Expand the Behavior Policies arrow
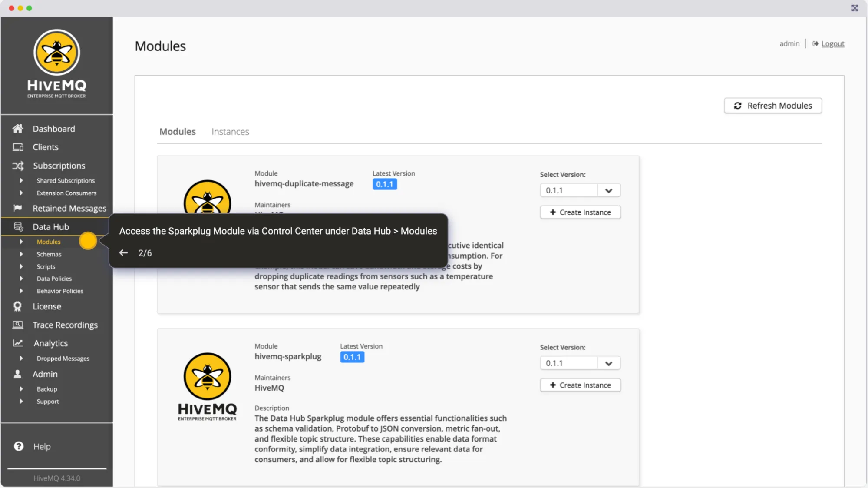Screen dimensions: 868x488 pos(21,291)
